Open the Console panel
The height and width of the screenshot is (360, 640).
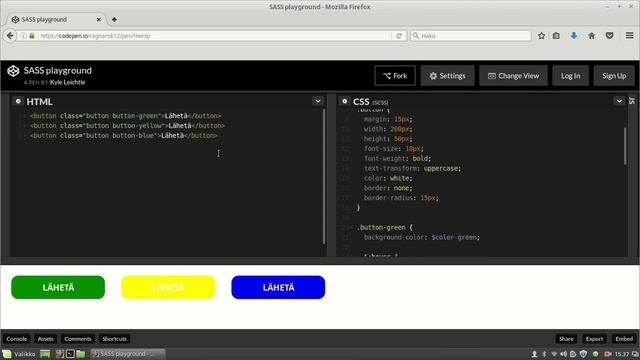16,339
